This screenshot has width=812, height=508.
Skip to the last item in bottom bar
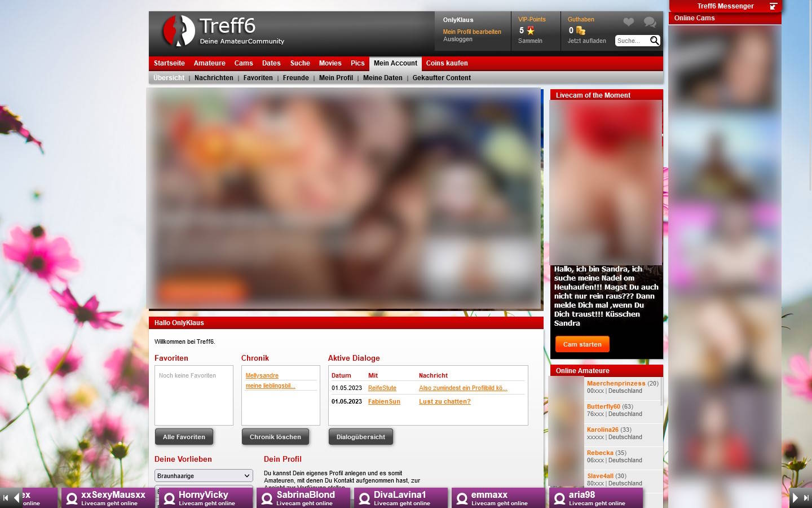(806, 498)
